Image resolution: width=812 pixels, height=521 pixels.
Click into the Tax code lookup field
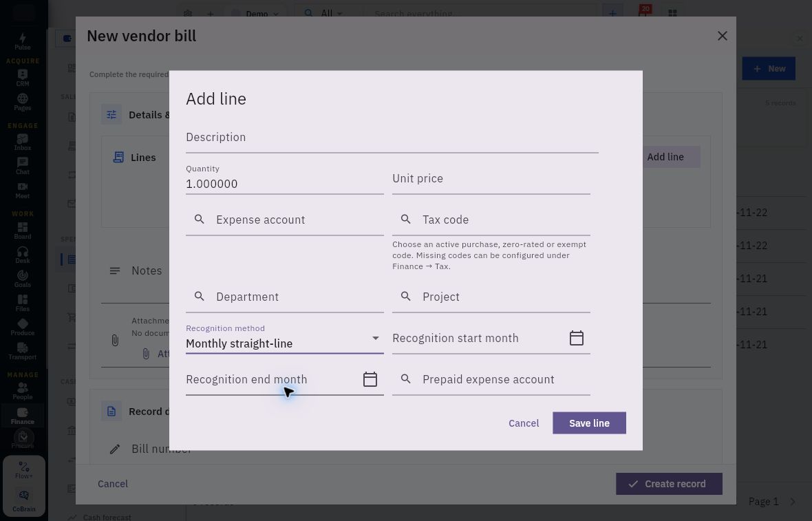pyautogui.click(x=491, y=220)
